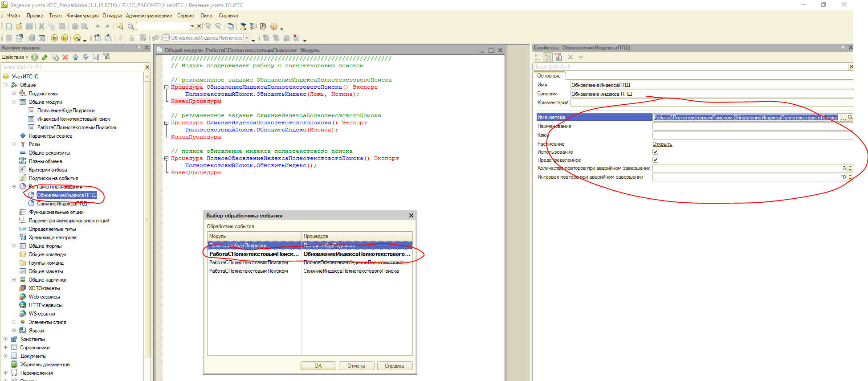The image size is (868, 381).
Task: Click the green plus Add icon in Конфигурация panel
Action: point(35,57)
